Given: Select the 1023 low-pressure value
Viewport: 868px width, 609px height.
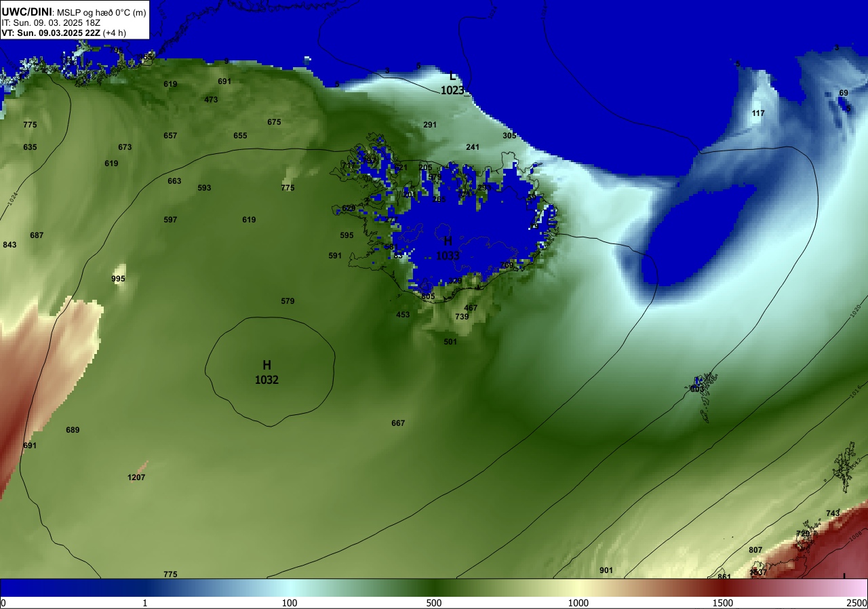Looking at the screenshot, I should (x=452, y=90).
